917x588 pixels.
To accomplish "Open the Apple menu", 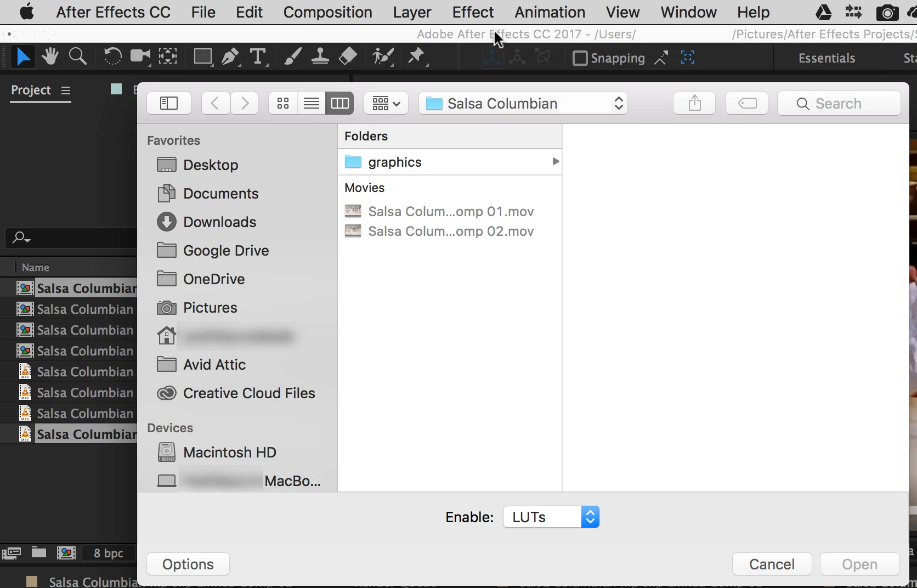I will [26, 12].
